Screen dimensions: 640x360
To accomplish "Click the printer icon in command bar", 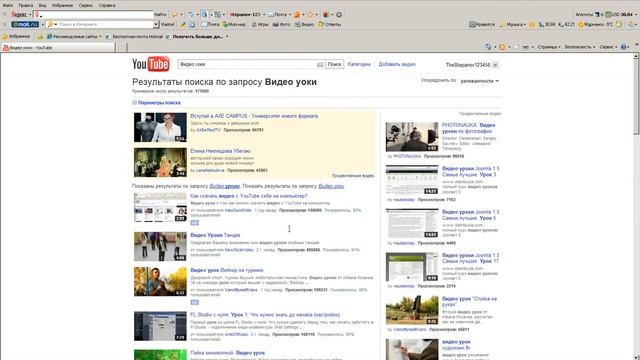I will click(x=526, y=47).
